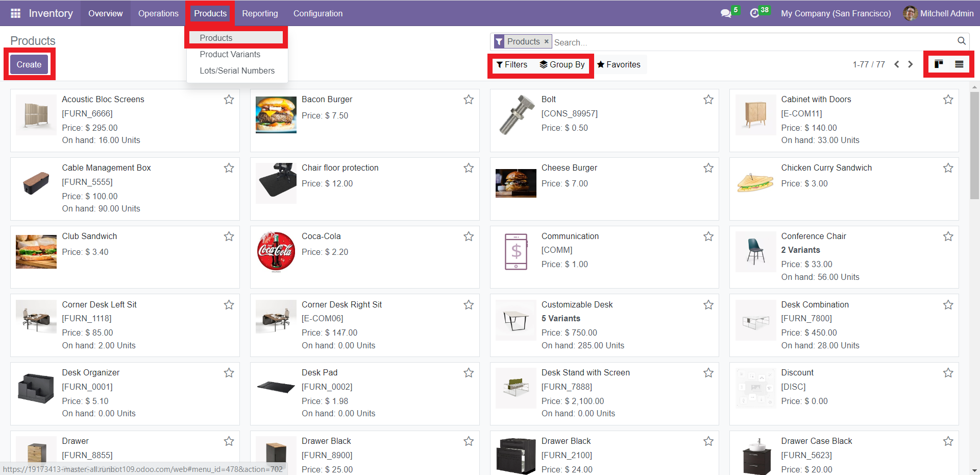This screenshot has width=980, height=475.
Task: Open the Group By dropdown
Action: [x=562, y=64]
